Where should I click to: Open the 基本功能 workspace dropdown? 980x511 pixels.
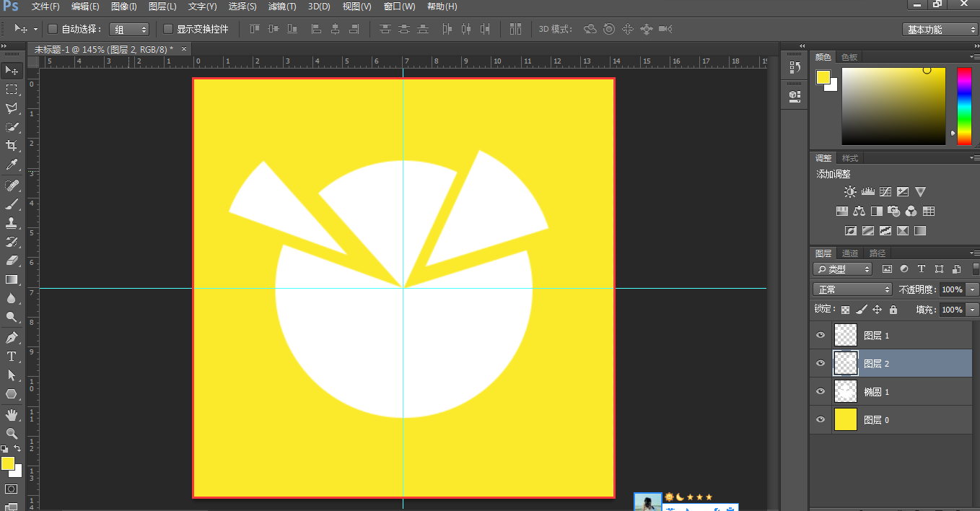click(940, 30)
